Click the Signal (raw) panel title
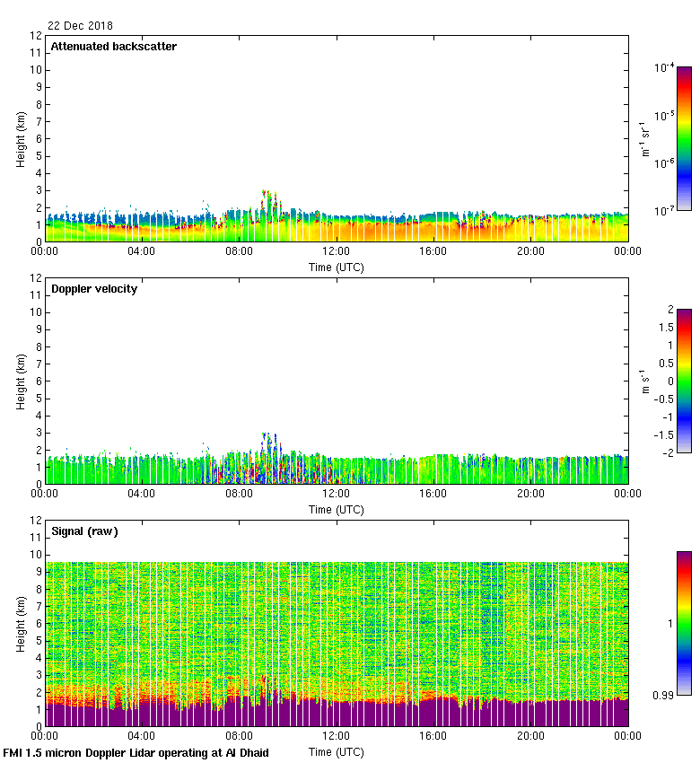 pos(84,531)
